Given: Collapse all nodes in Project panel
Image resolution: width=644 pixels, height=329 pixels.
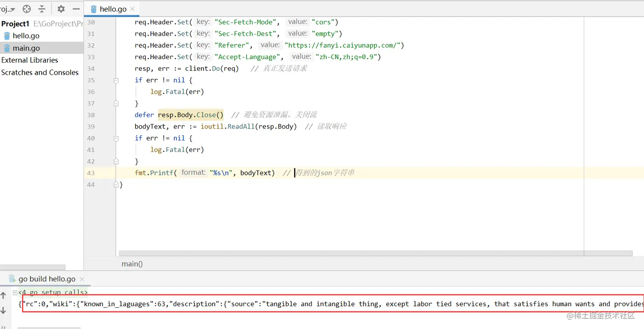Looking at the screenshot, I should pos(42,9).
